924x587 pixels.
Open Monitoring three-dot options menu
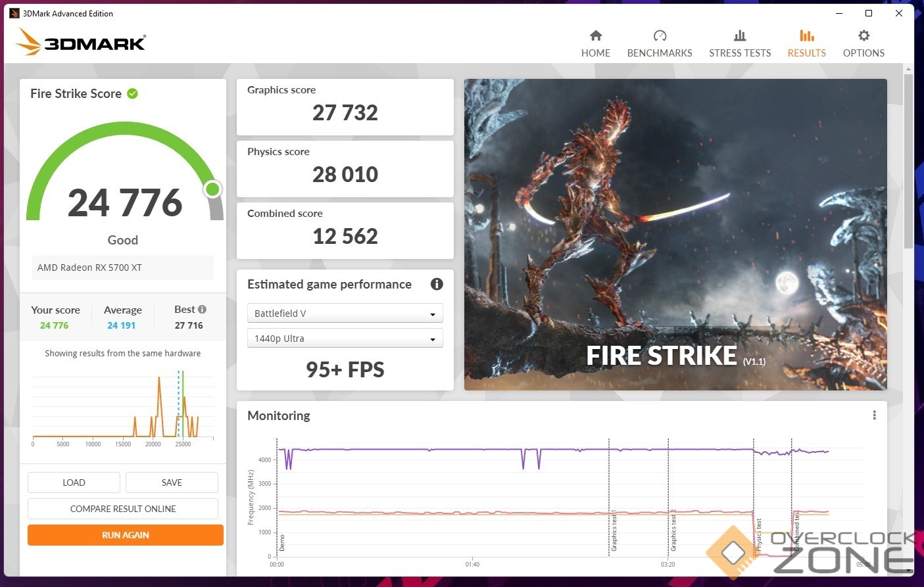click(874, 415)
